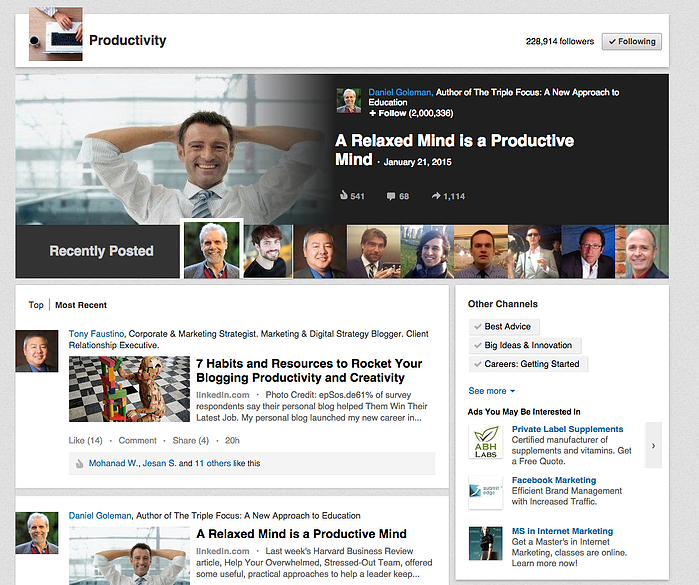Click the thumbs-up icon in likers bar

(79, 463)
